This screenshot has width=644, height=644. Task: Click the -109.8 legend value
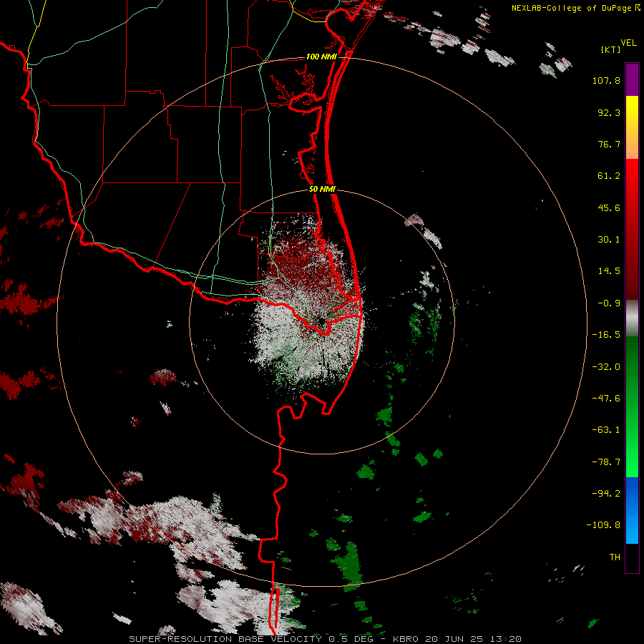click(x=603, y=525)
